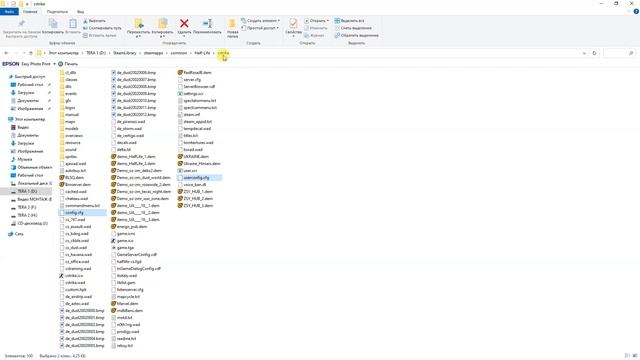Select TERA 1 (D:) drive in sidebar
Image resolution: width=640 pixels, height=360 pixels.
(27, 191)
